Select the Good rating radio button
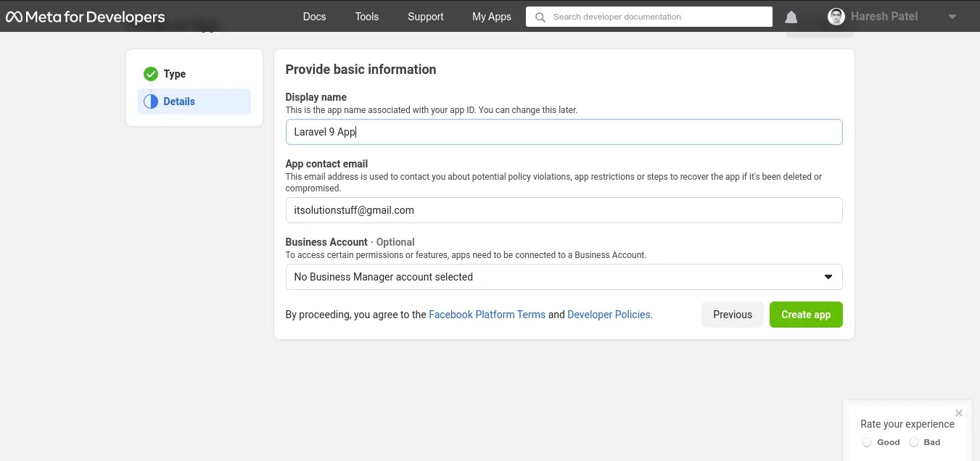The width and height of the screenshot is (980, 461). [x=867, y=442]
